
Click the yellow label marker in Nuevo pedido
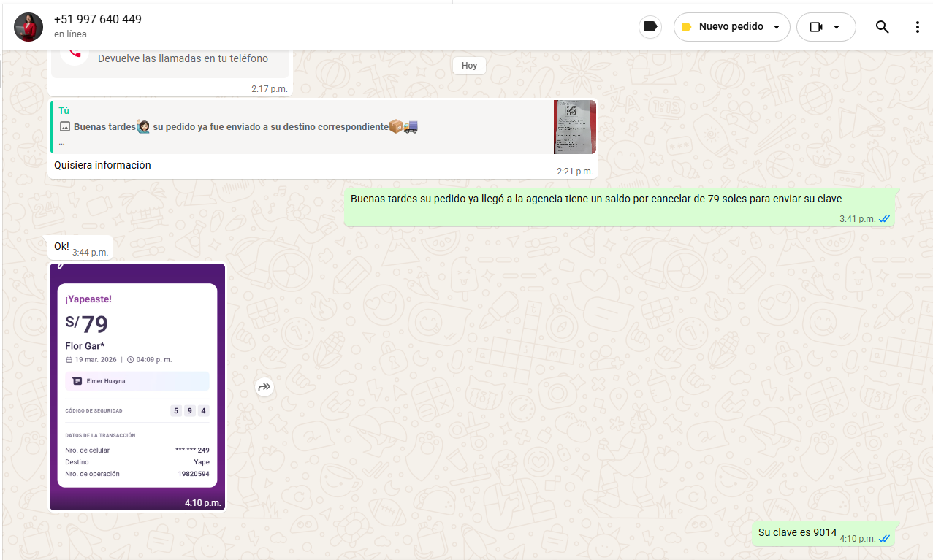coord(686,27)
